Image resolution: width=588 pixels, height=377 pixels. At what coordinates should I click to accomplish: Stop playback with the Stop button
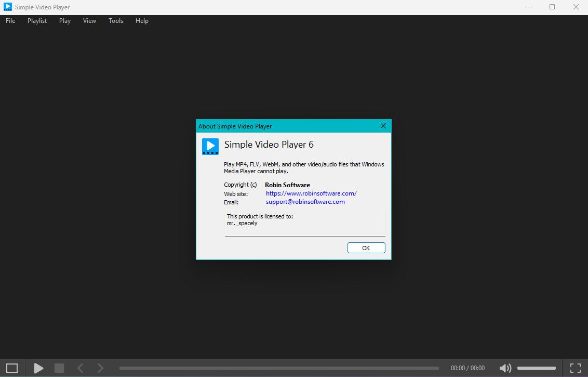(59, 368)
